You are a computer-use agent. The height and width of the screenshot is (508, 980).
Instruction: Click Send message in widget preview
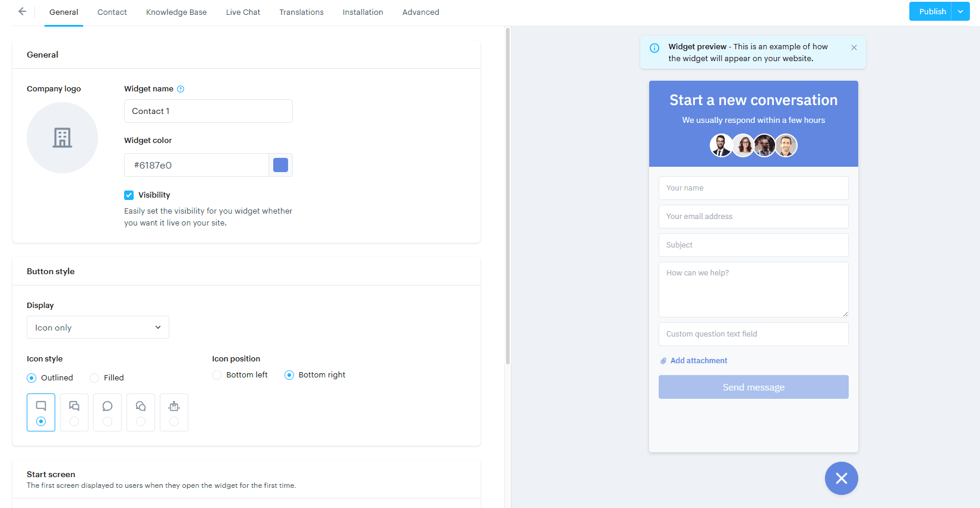coord(754,387)
